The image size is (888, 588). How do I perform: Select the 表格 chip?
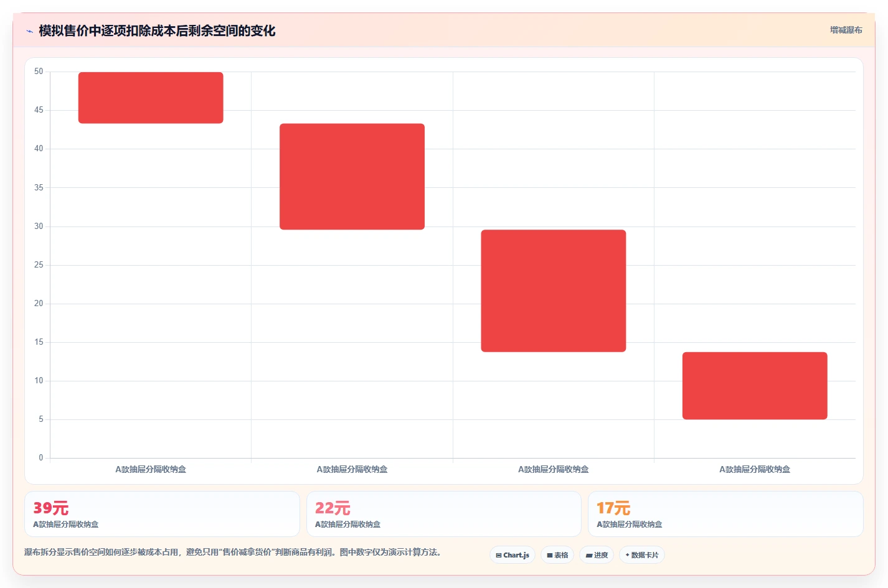coord(557,555)
